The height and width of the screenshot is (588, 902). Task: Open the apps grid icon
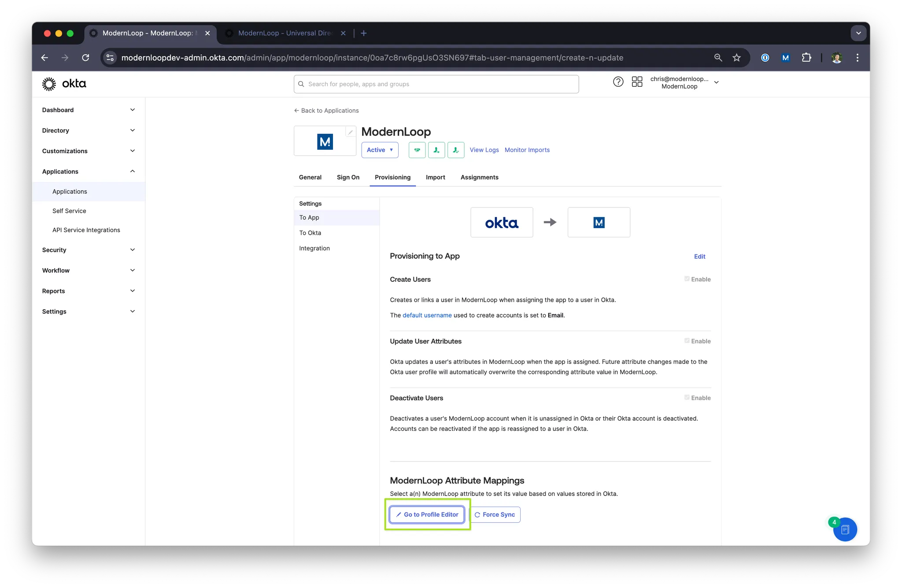pyautogui.click(x=637, y=82)
